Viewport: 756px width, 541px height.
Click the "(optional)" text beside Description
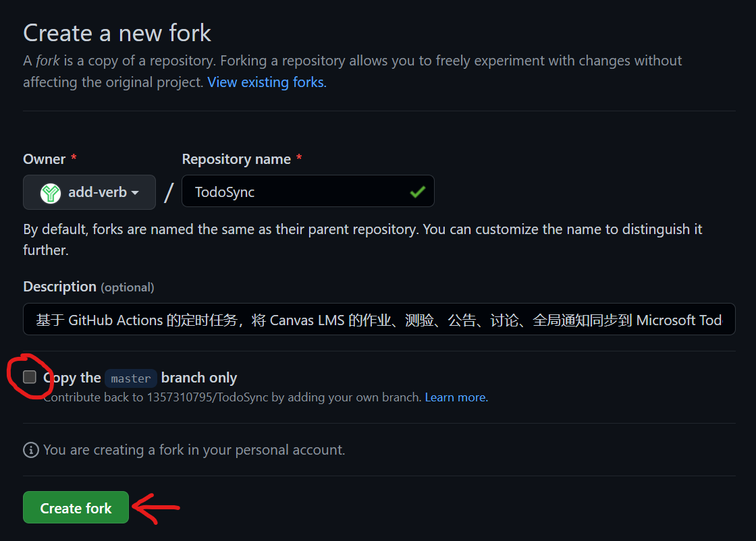click(x=127, y=287)
